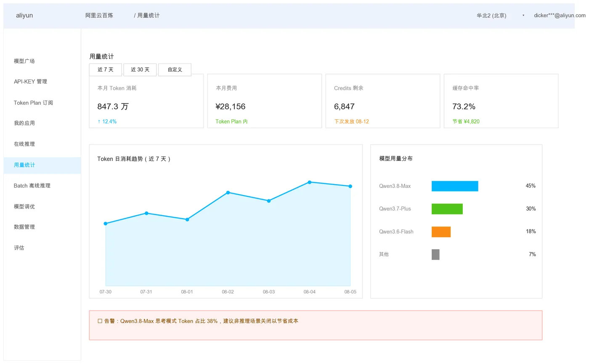The width and height of the screenshot is (589, 364).
Task: Click the 18% share value
Action: coord(531,232)
